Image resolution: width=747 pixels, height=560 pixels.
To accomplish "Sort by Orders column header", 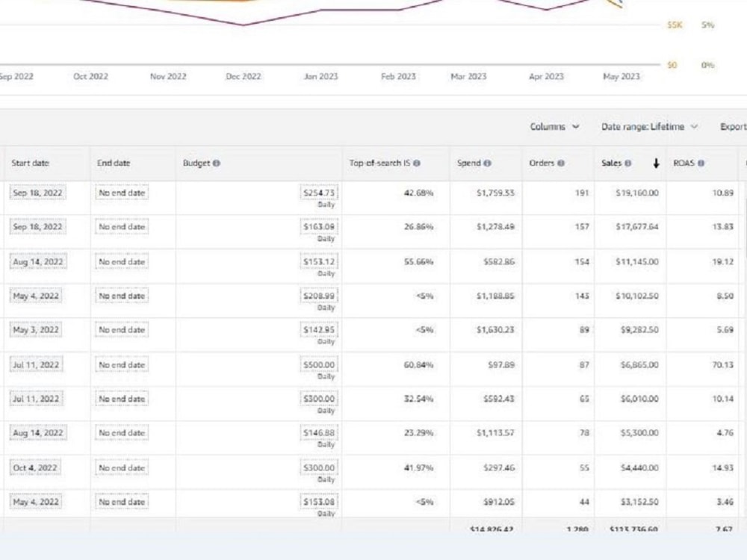I will click(x=542, y=163).
